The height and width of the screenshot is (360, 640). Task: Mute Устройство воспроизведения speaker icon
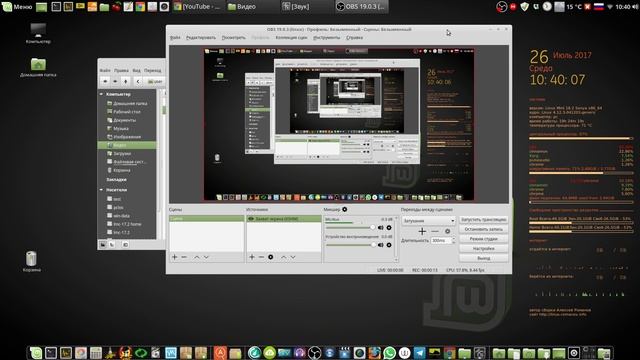point(380,245)
